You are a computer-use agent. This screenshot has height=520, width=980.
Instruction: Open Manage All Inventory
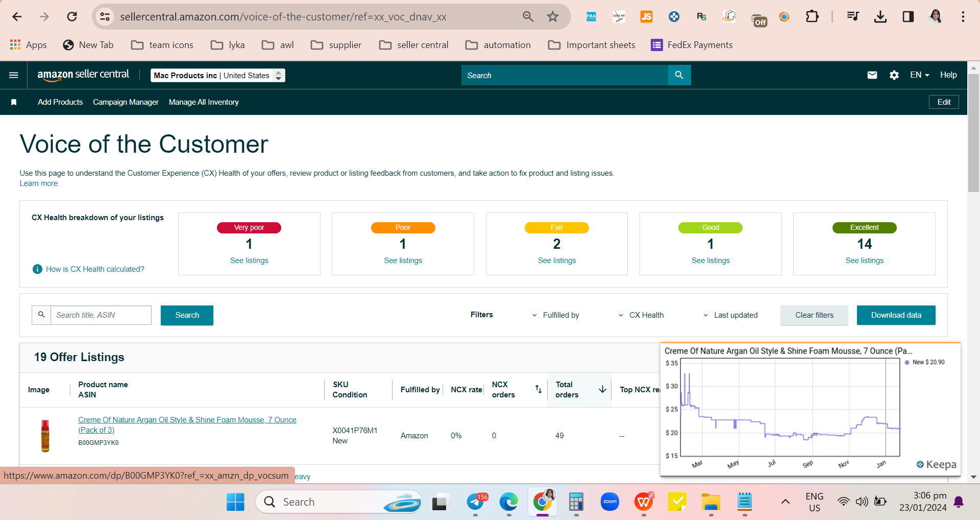204,102
